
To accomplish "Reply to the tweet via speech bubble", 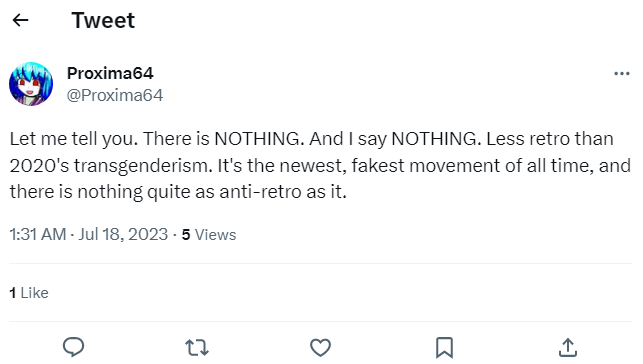I will pos(73,347).
